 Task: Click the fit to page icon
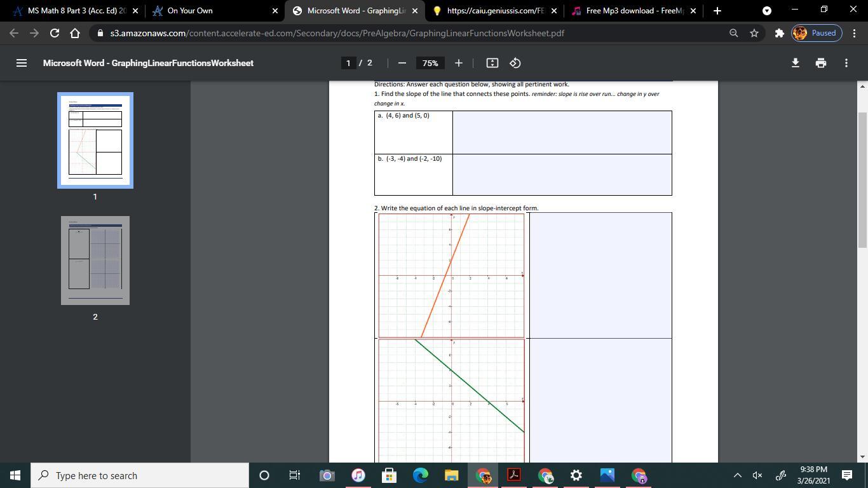click(492, 63)
